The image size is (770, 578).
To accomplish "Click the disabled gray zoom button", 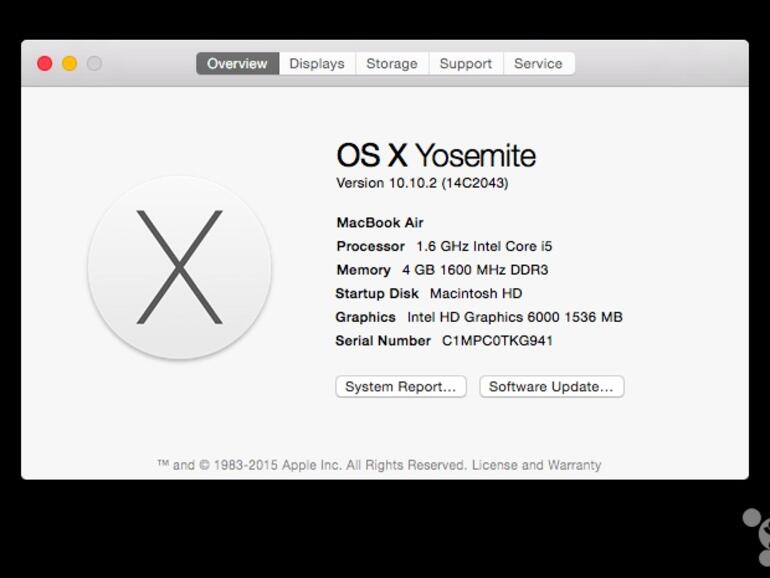I will click(x=94, y=63).
